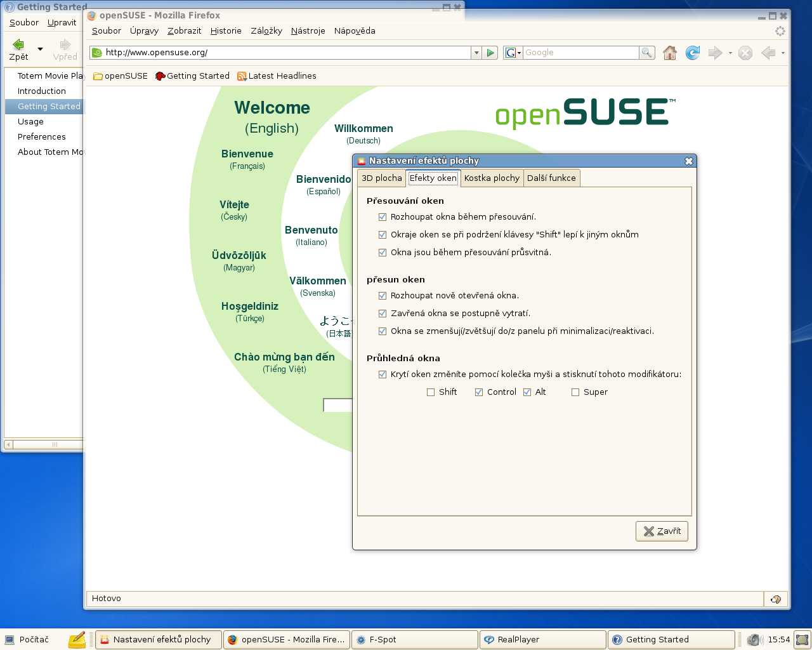Click the Vítejte (Česky) link
Viewport: 812px width, 650px height.
point(234,209)
